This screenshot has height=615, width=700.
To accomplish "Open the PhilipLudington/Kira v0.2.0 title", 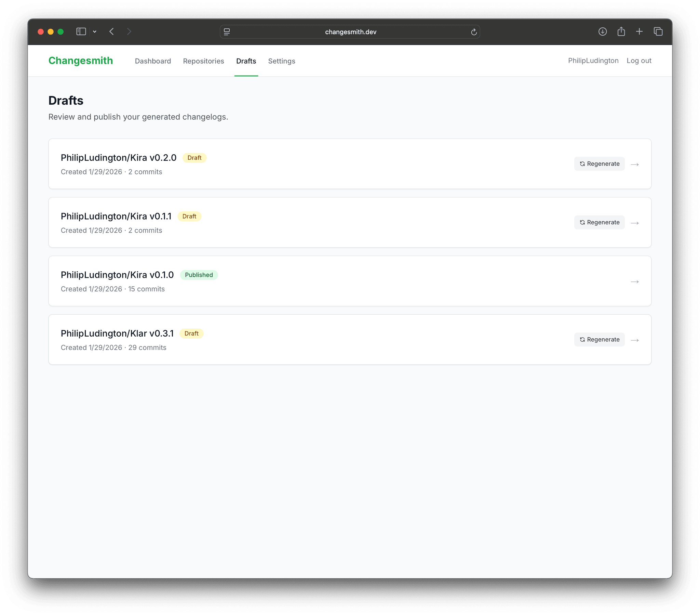I will [119, 158].
